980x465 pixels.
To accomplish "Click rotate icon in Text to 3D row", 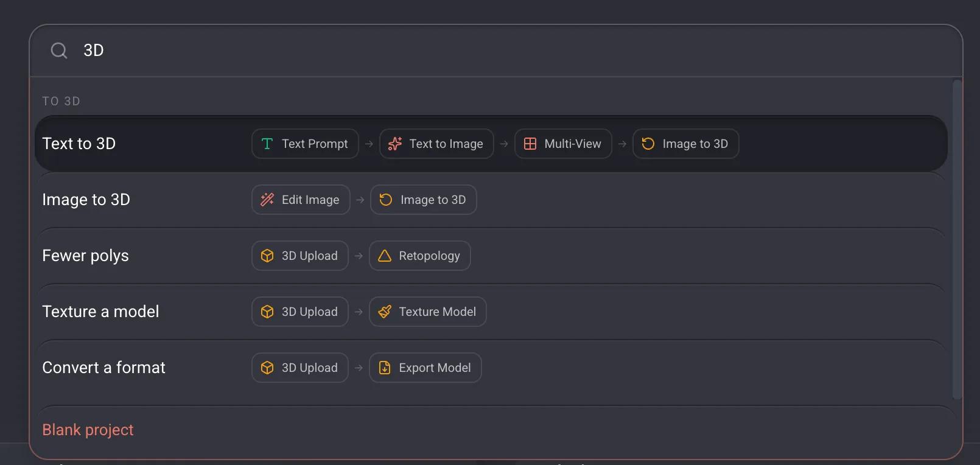I will [648, 144].
